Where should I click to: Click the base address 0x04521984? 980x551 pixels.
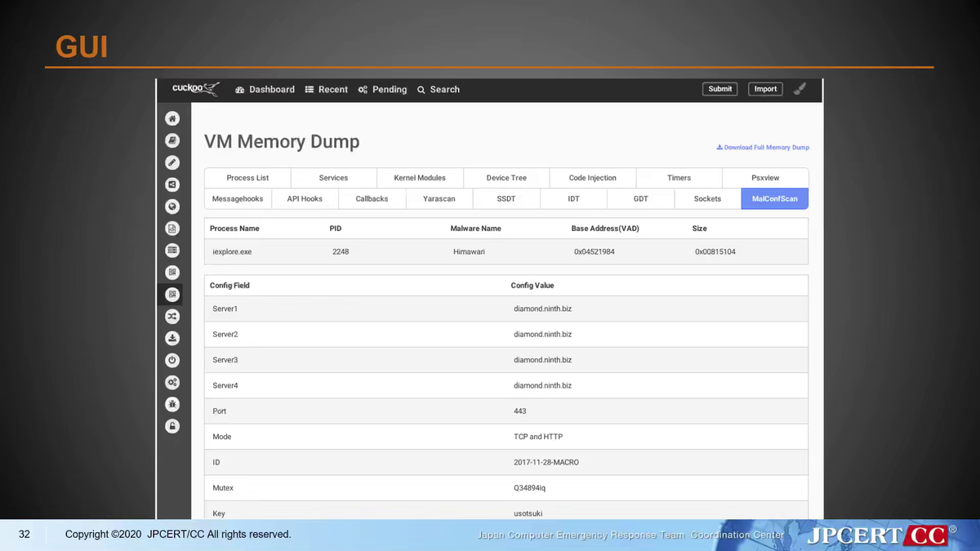pyautogui.click(x=595, y=252)
